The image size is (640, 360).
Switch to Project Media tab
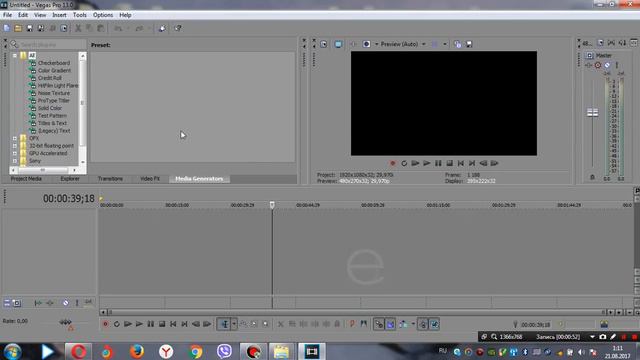pos(26,179)
